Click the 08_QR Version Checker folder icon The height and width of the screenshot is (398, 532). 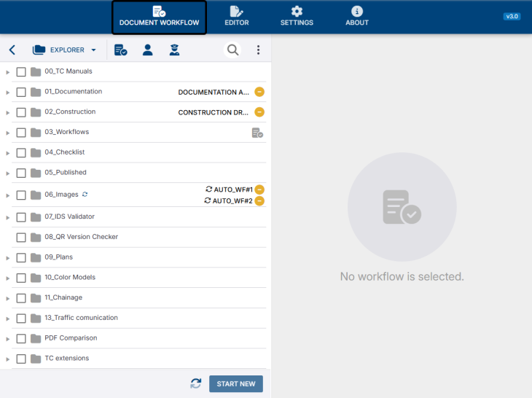(x=36, y=237)
